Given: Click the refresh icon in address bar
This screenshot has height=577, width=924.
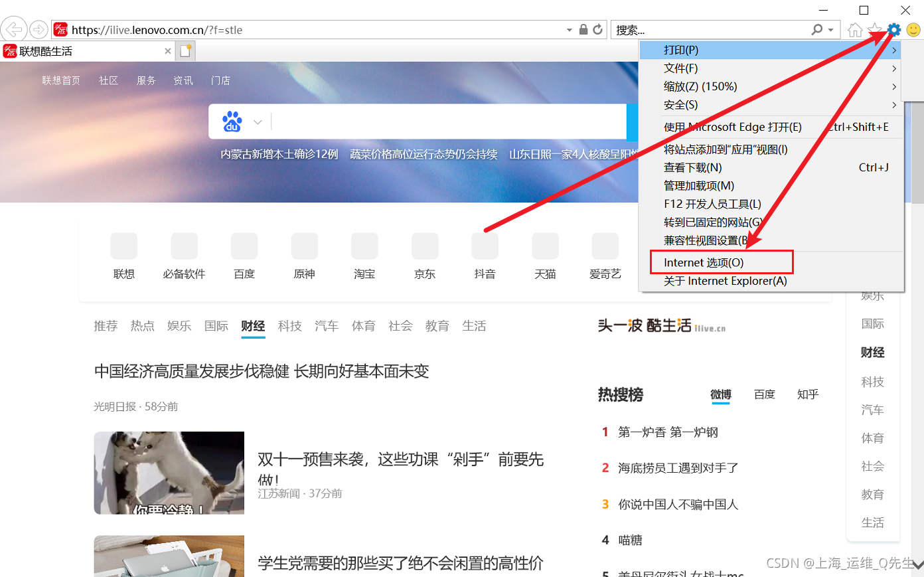Looking at the screenshot, I should click(598, 29).
